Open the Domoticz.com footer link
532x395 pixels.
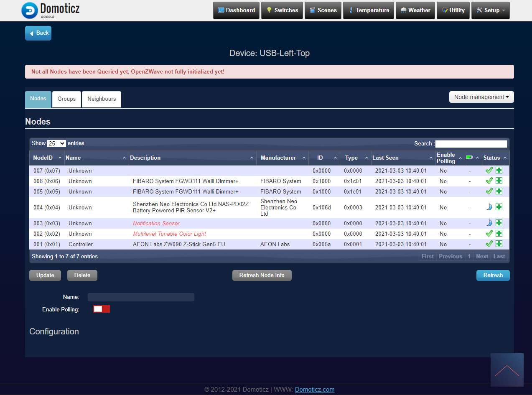[x=314, y=390]
